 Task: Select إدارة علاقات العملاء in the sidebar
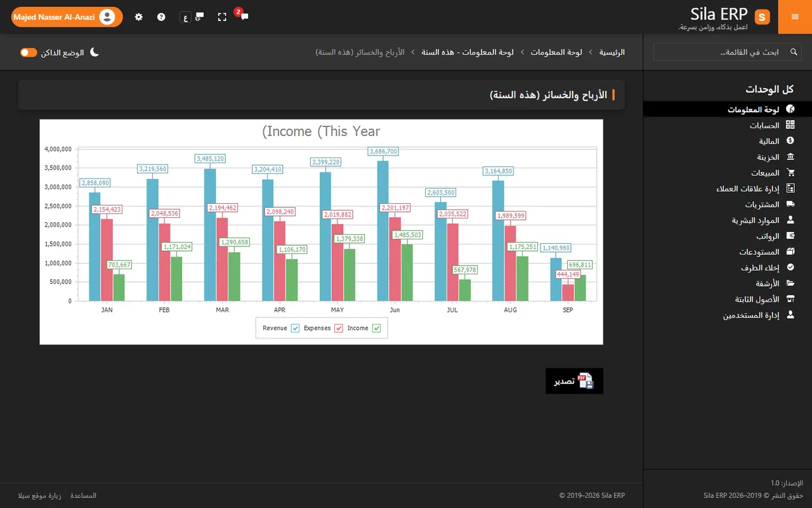(x=728, y=189)
